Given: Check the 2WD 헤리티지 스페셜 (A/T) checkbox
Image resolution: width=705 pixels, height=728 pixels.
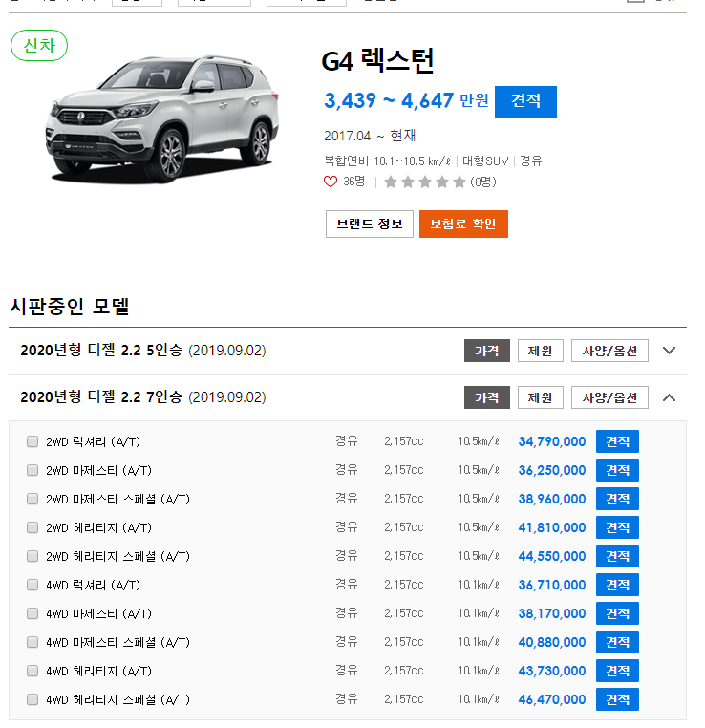Looking at the screenshot, I should pyautogui.click(x=32, y=556).
